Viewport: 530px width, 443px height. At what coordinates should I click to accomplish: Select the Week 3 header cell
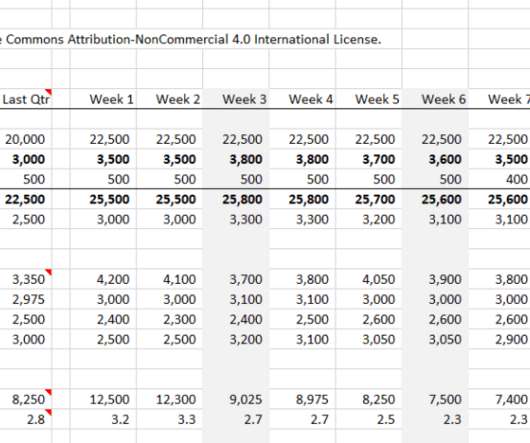(x=236, y=99)
